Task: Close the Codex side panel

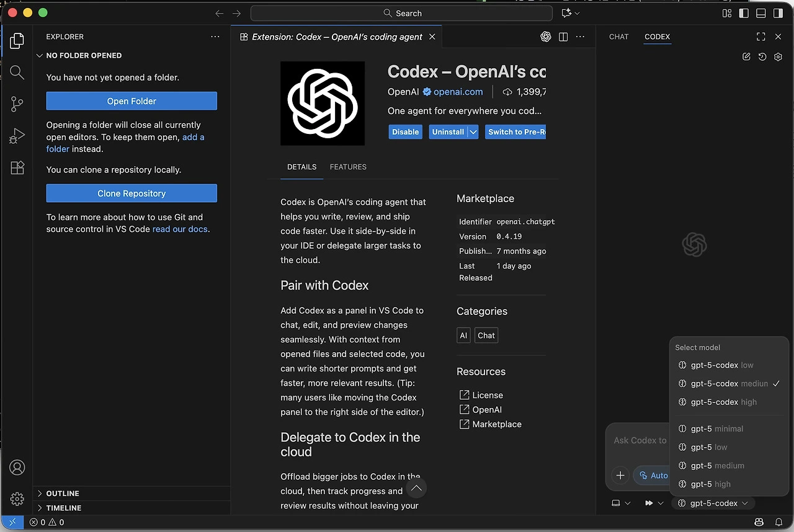Action: (x=778, y=37)
